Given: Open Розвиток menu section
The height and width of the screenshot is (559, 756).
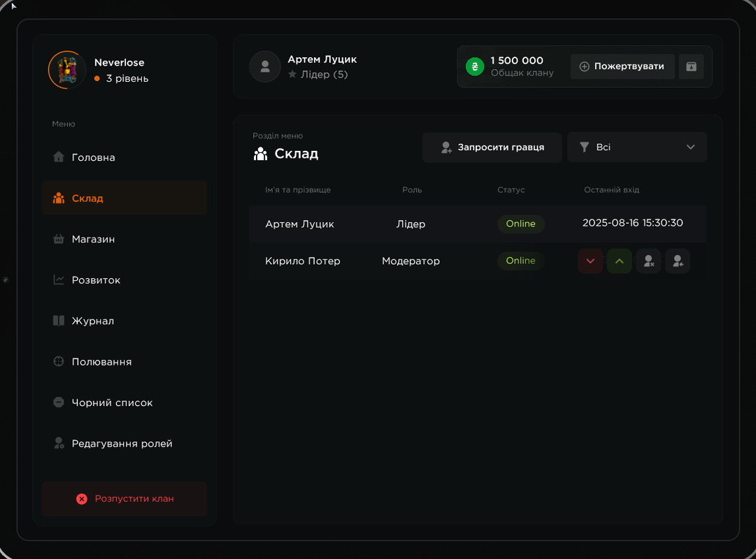Looking at the screenshot, I should pyautogui.click(x=125, y=280).
